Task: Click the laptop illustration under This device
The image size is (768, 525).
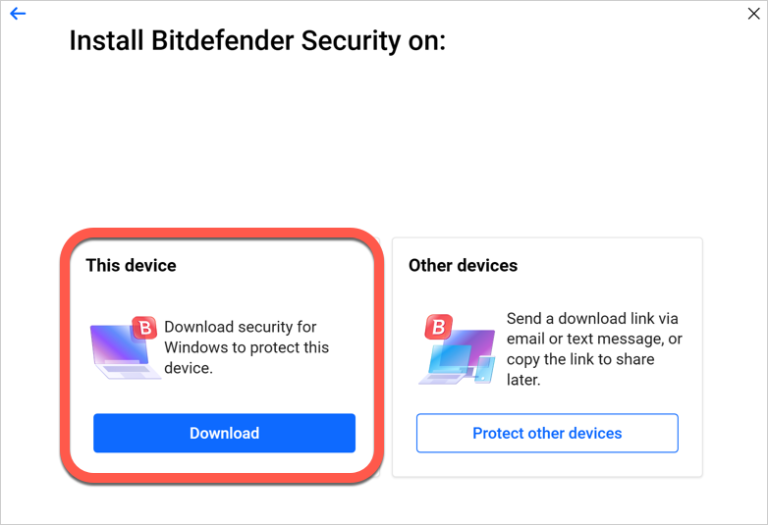Action: (x=118, y=353)
